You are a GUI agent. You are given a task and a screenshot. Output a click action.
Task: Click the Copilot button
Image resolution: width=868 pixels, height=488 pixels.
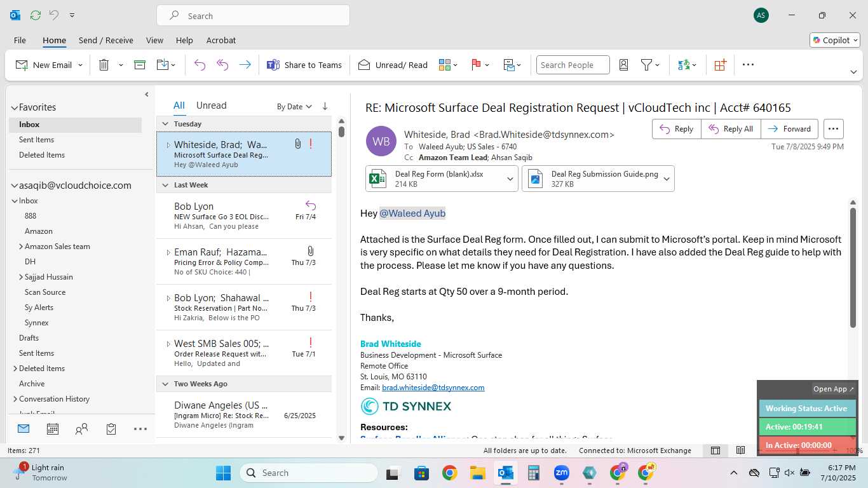pos(835,40)
